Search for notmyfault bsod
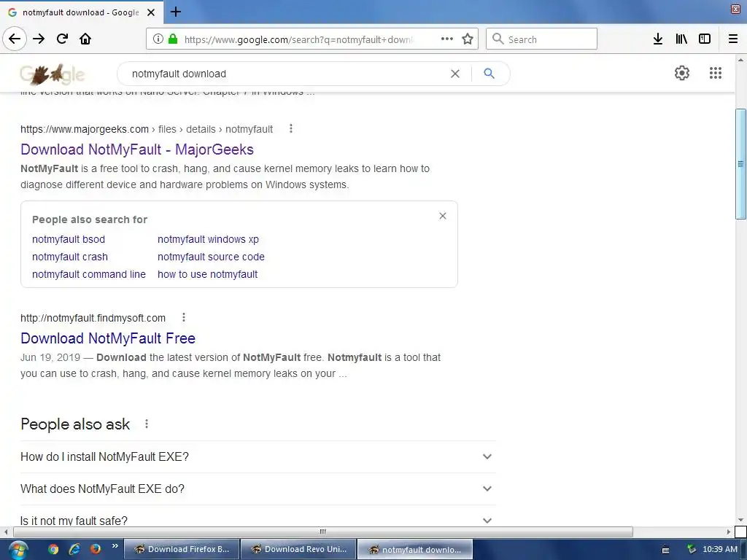The image size is (747, 560). pyautogui.click(x=68, y=239)
